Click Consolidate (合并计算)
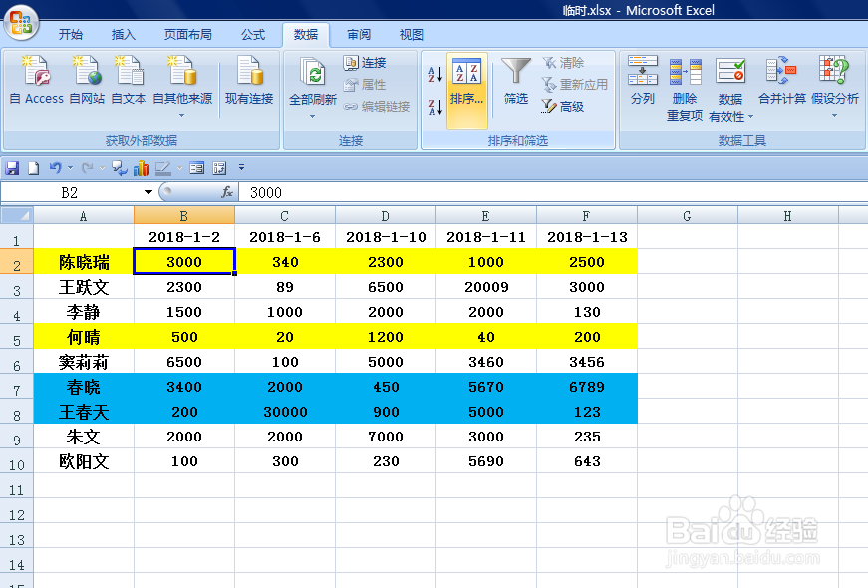This screenshot has height=588, width=868. click(x=781, y=81)
